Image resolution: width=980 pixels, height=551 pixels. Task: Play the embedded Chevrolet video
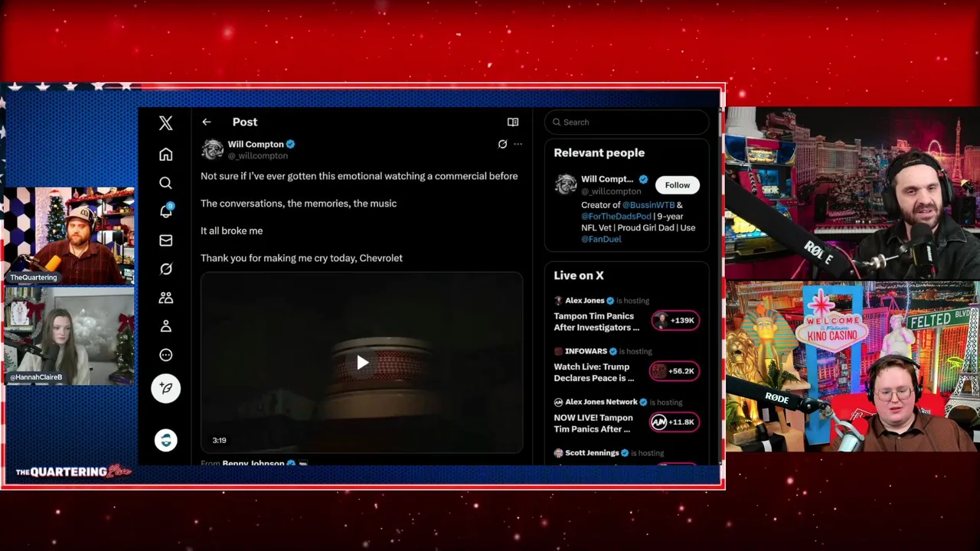(362, 363)
